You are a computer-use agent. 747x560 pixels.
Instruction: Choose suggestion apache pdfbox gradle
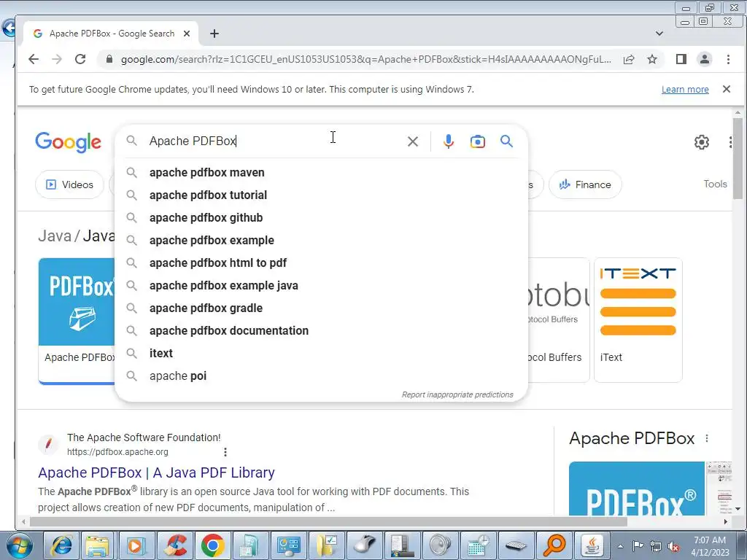(x=321, y=308)
